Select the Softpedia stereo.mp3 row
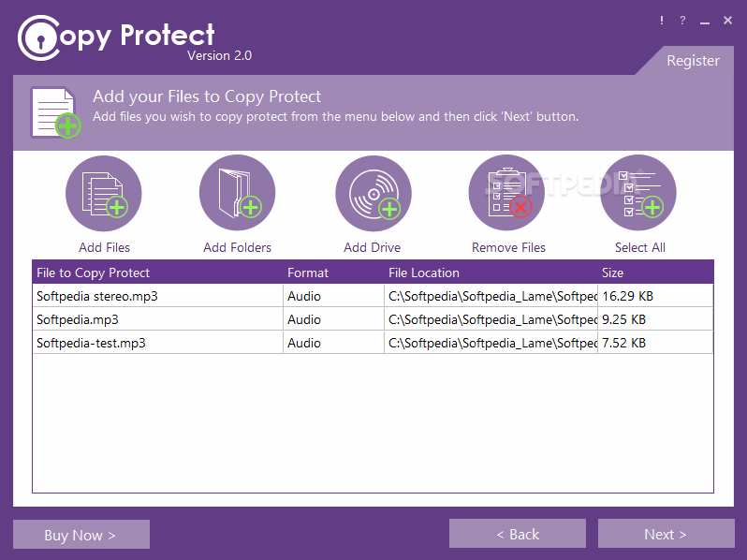 [x=373, y=296]
